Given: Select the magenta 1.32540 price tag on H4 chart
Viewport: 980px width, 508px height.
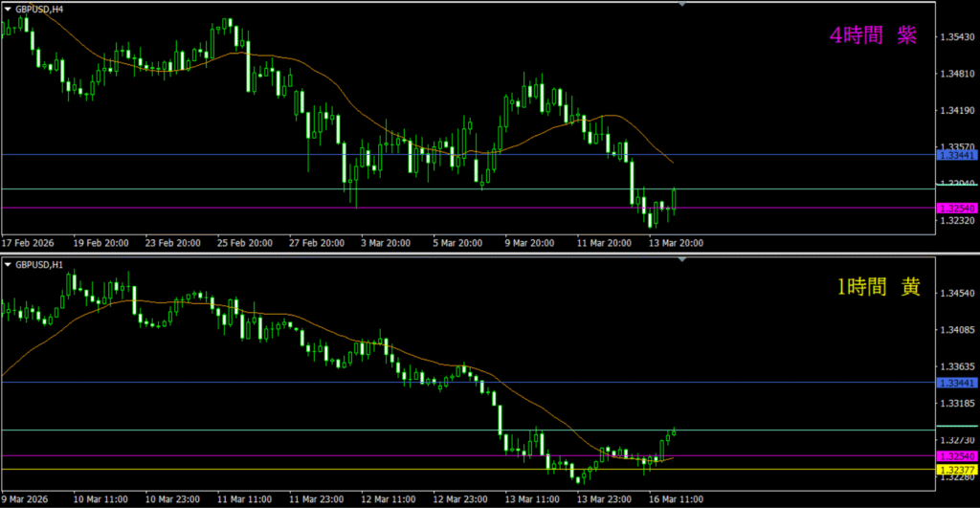Looking at the screenshot, I should [957, 208].
